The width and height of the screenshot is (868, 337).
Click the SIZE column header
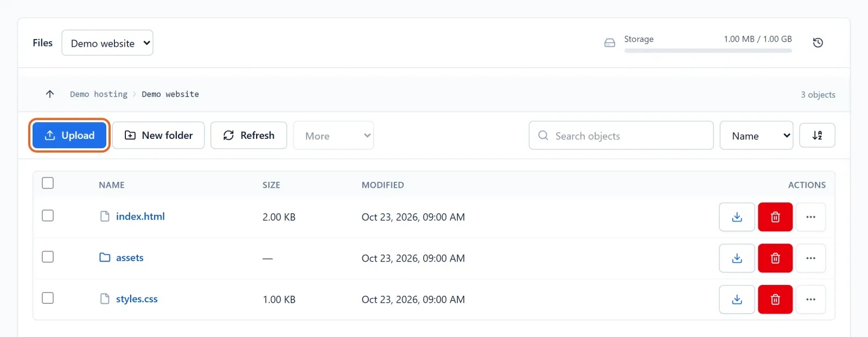coord(271,185)
